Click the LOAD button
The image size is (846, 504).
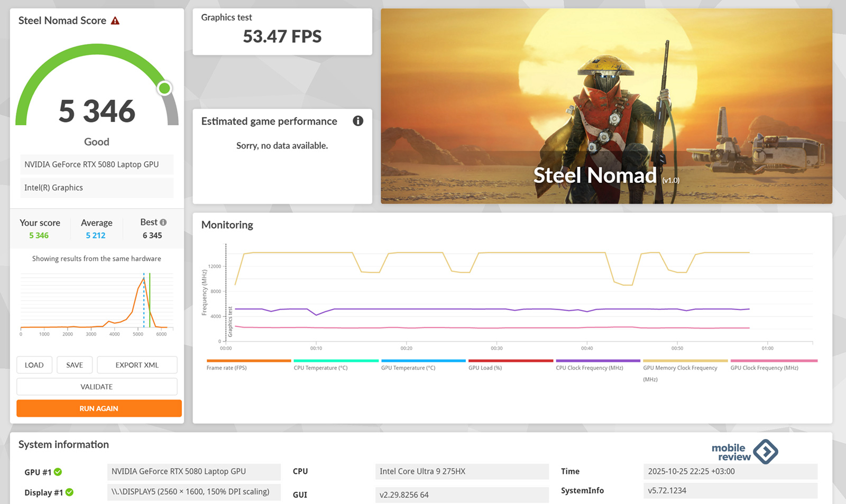(x=34, y=365)
